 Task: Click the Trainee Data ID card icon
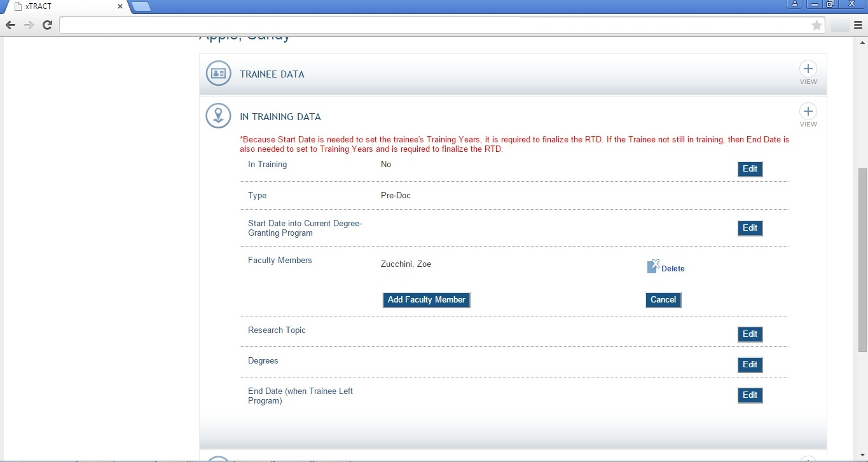click(x=218, y=74)
